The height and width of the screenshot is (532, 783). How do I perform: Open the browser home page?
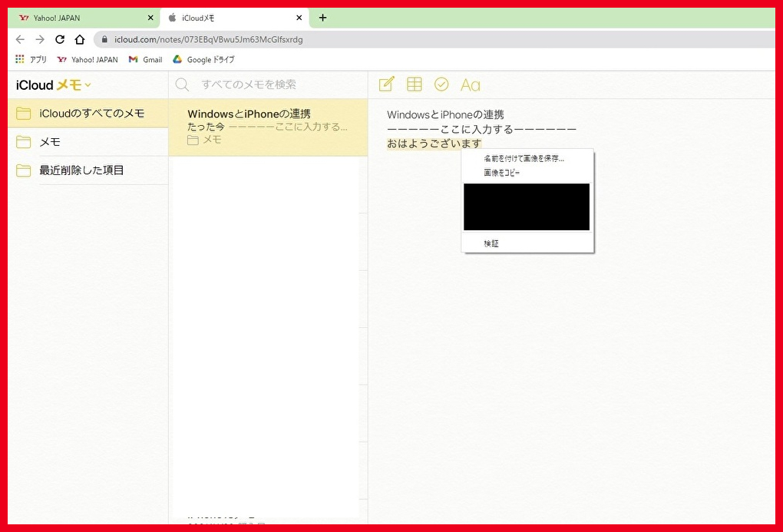pos(80,39)
